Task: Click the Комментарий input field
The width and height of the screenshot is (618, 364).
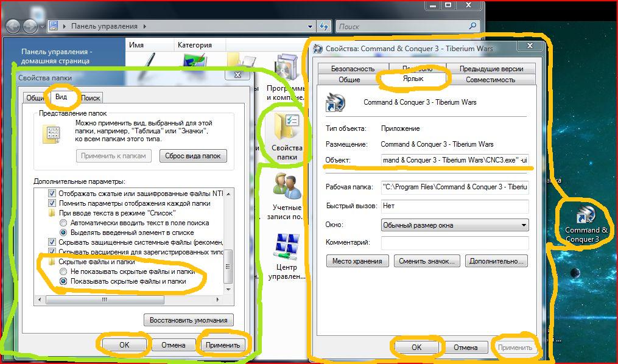Action: click(x=455, y=242)
